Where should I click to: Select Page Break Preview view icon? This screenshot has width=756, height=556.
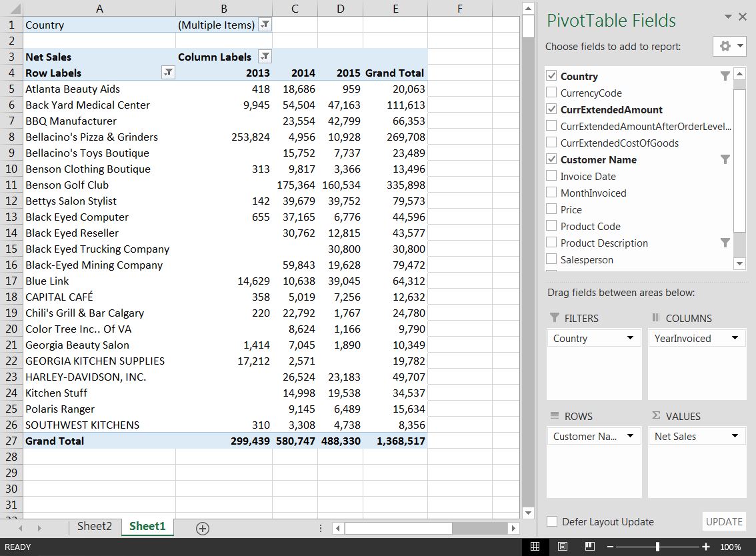coord(589,547)
